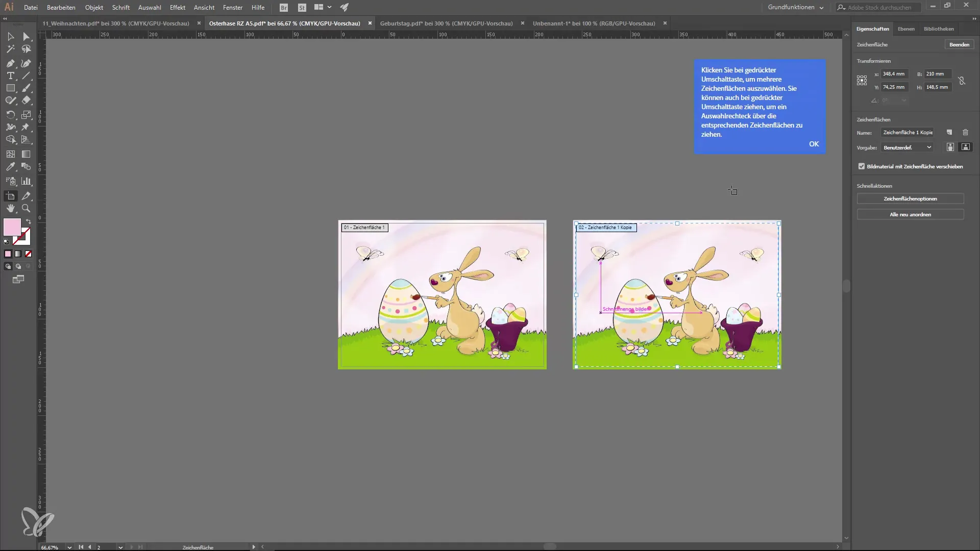Viewport: 980px width, 551px height.
Task: Change screen mode button
Action: (18, 279)
